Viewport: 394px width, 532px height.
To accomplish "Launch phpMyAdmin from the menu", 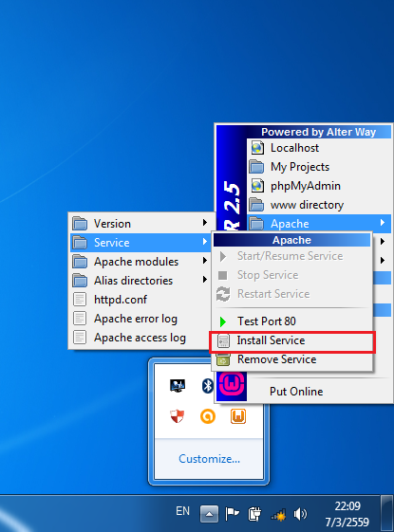I will [x=319, y=186].
